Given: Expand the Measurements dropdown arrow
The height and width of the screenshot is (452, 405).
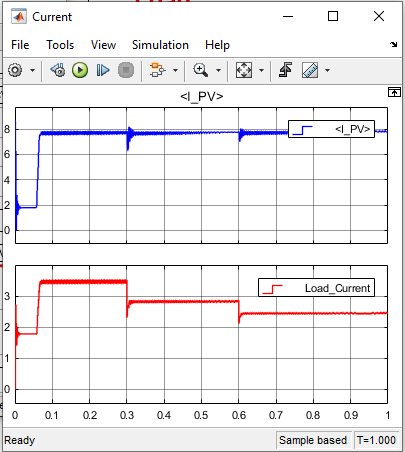Looking at the screenshot, I should [x=327, y=70].
